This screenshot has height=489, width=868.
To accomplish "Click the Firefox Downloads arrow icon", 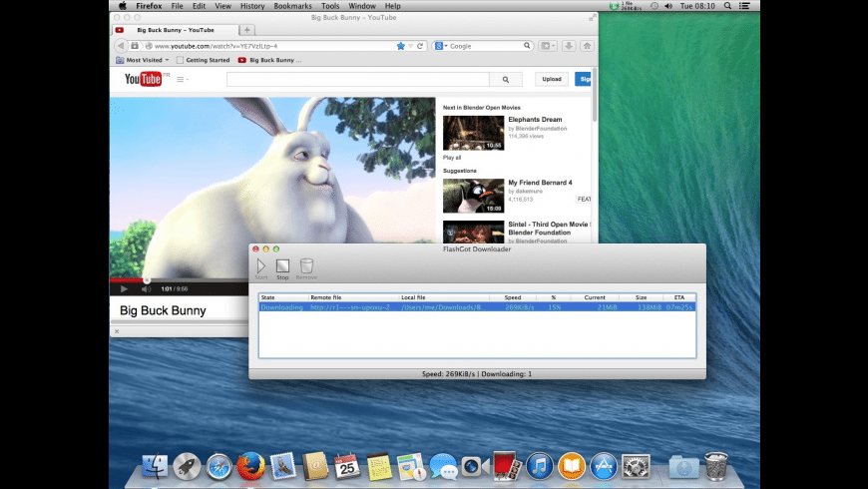I will pyautogui.click(x=568, y=46).
